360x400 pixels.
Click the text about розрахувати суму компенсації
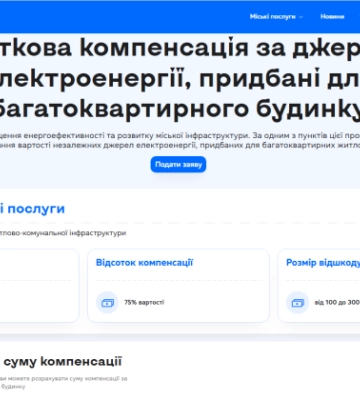pos(63,382)
